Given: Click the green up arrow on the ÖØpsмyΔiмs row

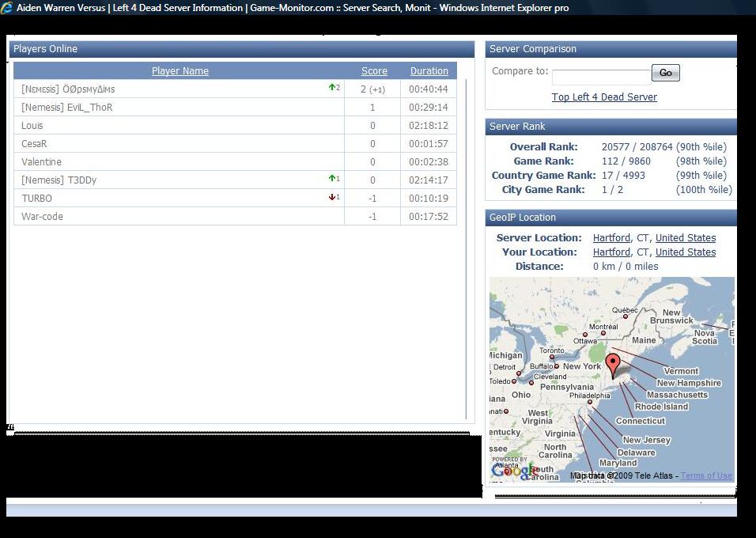Looking at the screenshot, I should [331, 87].
